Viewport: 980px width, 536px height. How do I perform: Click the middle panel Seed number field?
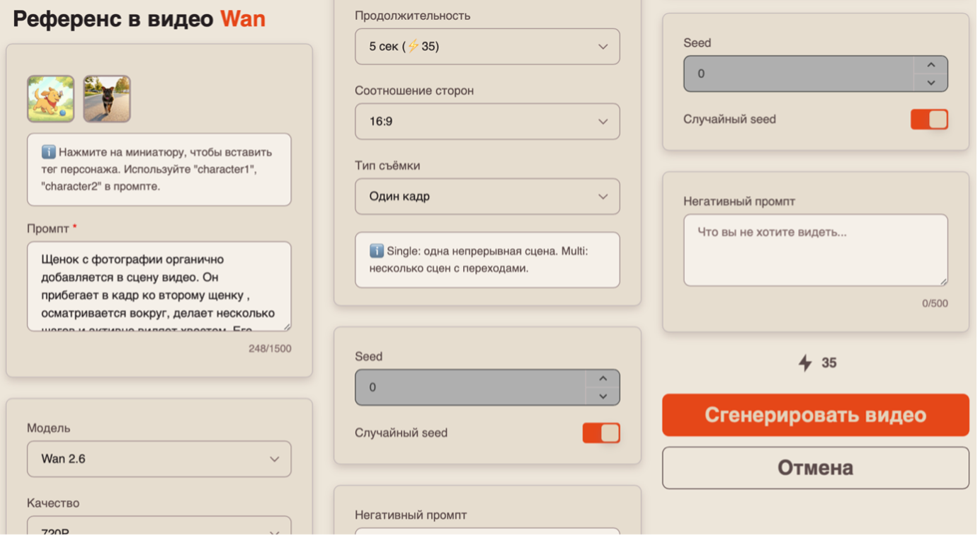470,387
